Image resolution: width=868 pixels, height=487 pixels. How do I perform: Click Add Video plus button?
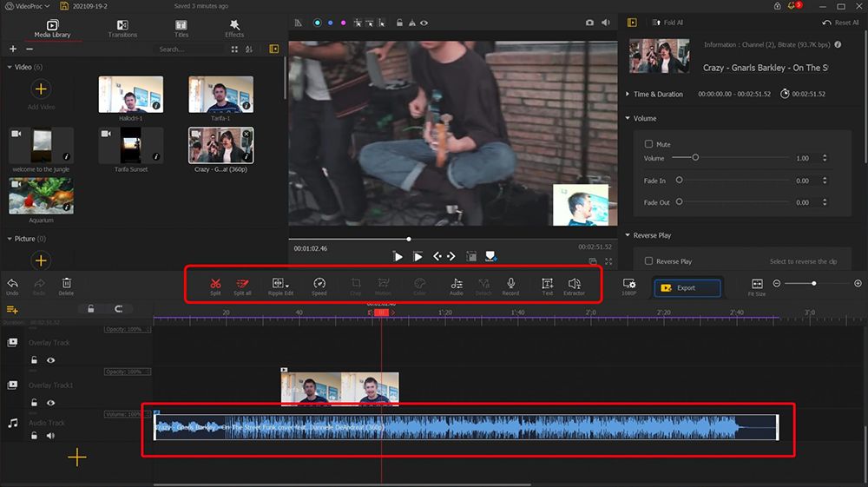pos(41,89)
